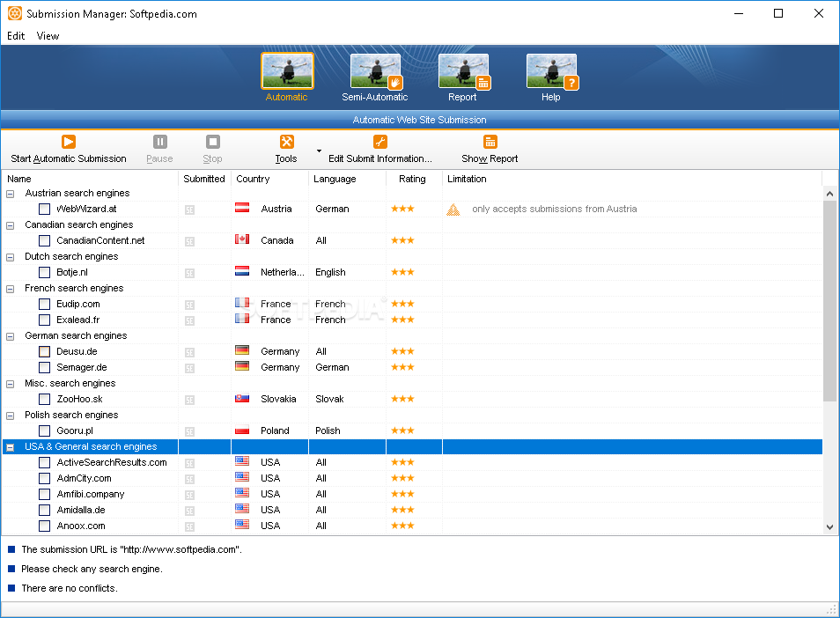Click the list scrollbar down arrow

(829, 527)
